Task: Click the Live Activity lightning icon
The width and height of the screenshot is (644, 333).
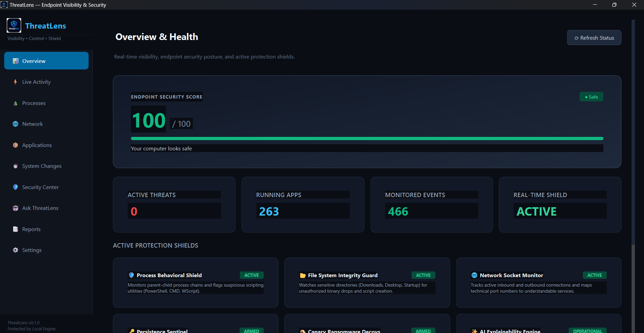Action: tap(15, 82)
